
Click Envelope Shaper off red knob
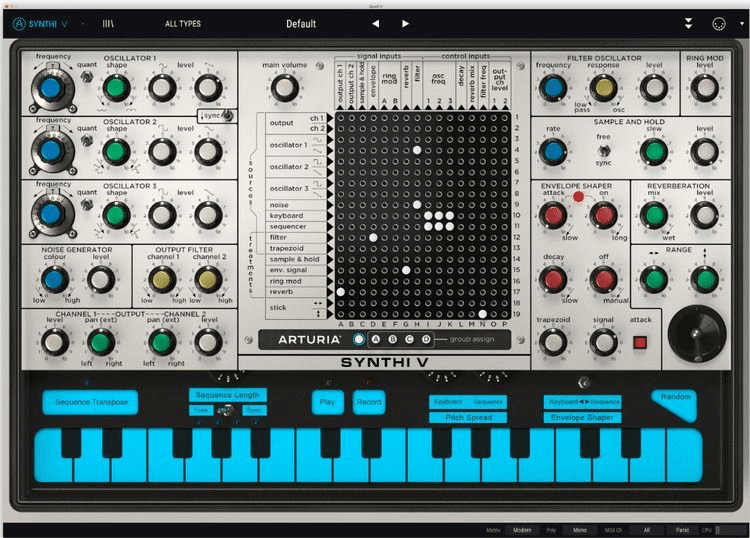603,280
